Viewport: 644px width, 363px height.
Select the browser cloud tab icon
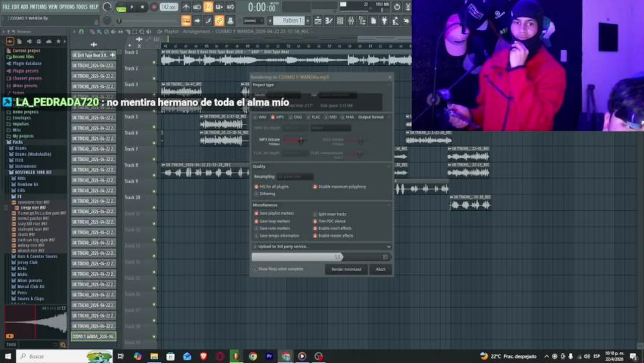click(48, 41)
